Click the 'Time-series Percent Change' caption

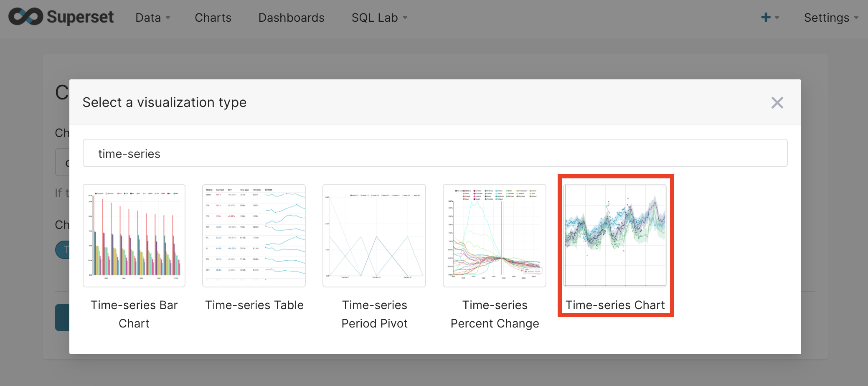coord(495,314)
